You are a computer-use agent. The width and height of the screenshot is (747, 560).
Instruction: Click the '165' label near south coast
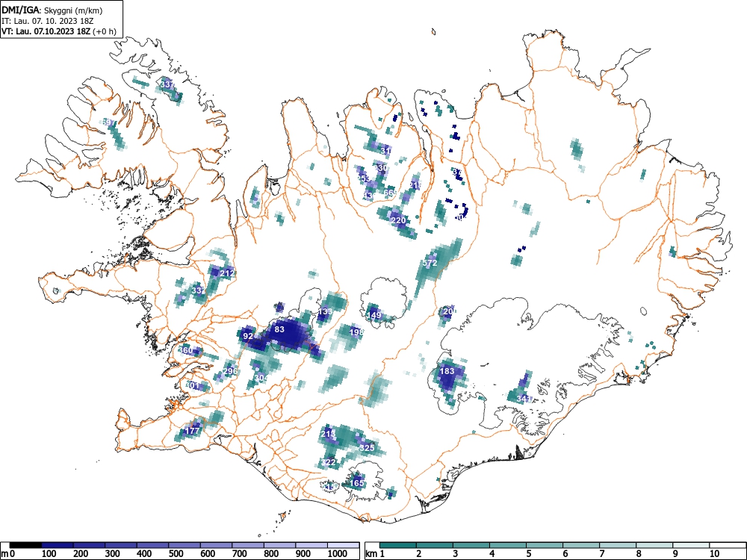coord(357,483)
